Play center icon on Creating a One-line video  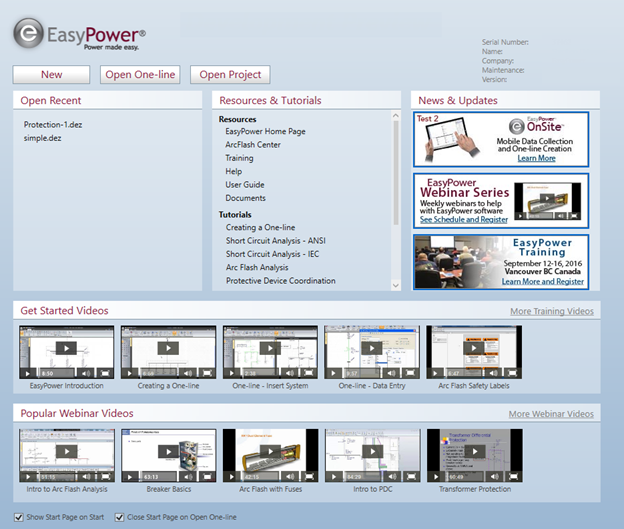click(x=168, y=348)
